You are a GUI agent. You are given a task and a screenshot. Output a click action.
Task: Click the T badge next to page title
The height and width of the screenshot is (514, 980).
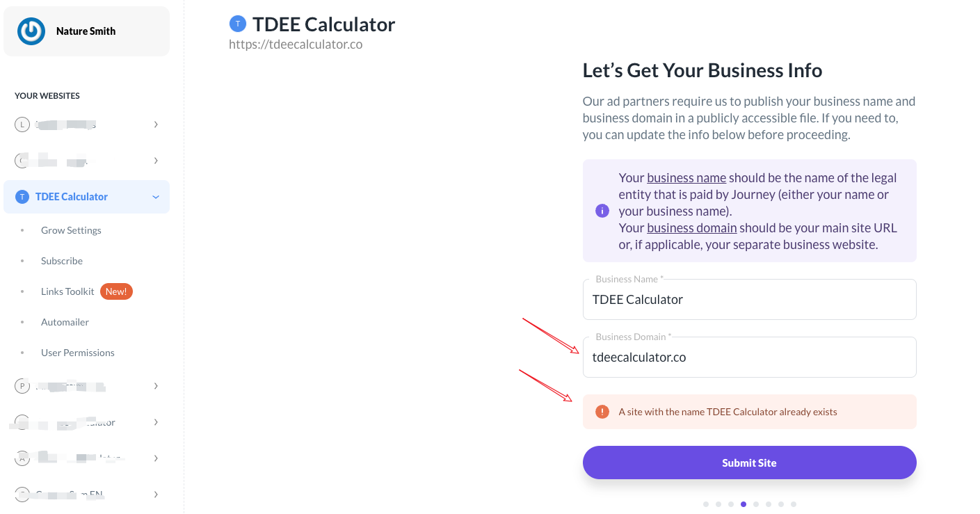click(x=238, y=24)
